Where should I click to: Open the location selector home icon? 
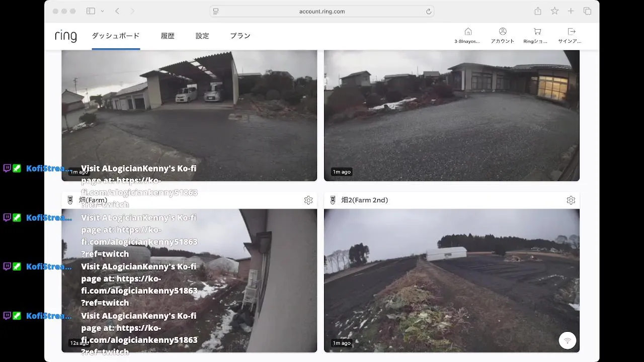point(468,31)
